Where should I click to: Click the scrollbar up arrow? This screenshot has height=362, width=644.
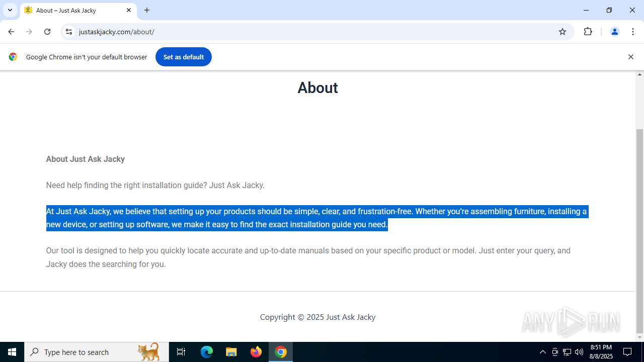point(640,74)
